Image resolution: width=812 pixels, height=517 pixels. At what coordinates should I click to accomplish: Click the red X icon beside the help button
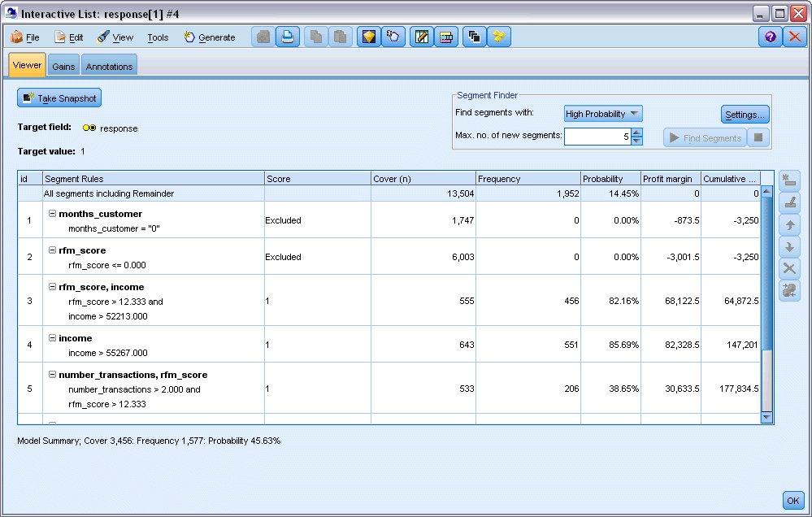[x=795, y=37]
